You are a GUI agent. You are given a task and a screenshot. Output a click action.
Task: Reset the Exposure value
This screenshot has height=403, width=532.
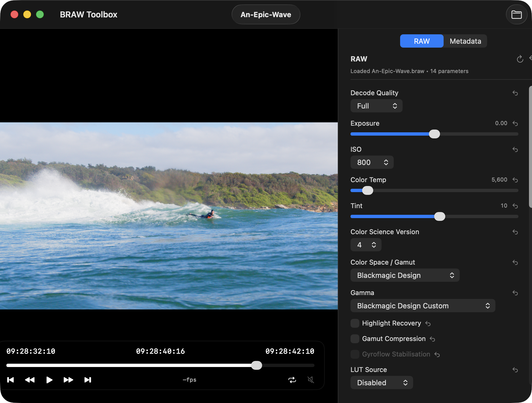click(515, 123)
